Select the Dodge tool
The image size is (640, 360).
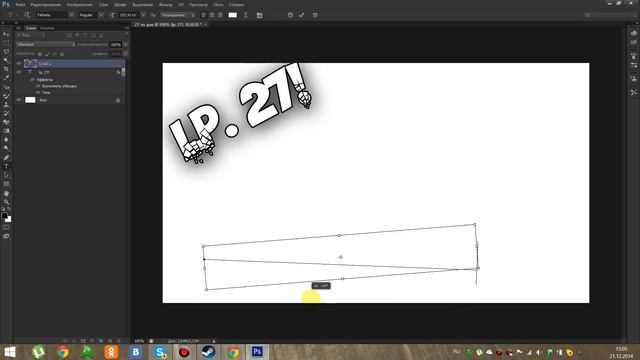click(6, 148)
